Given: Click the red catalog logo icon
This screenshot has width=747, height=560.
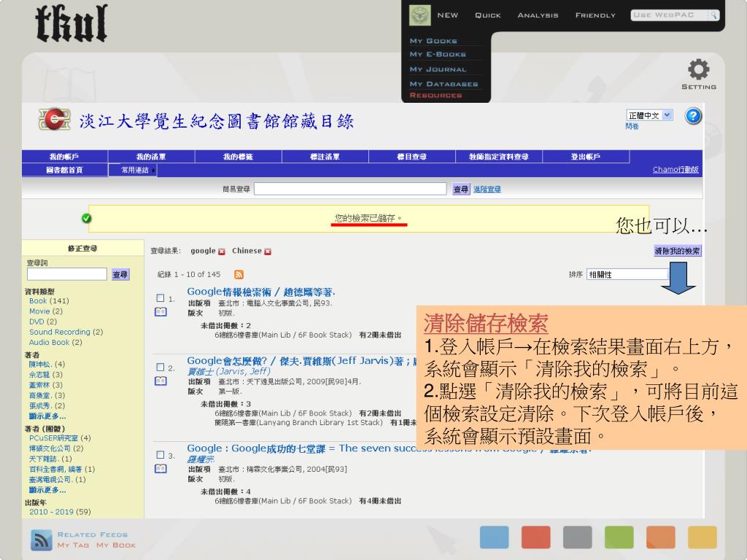Looking at the screenshot, I should click(x=55, y=119).
